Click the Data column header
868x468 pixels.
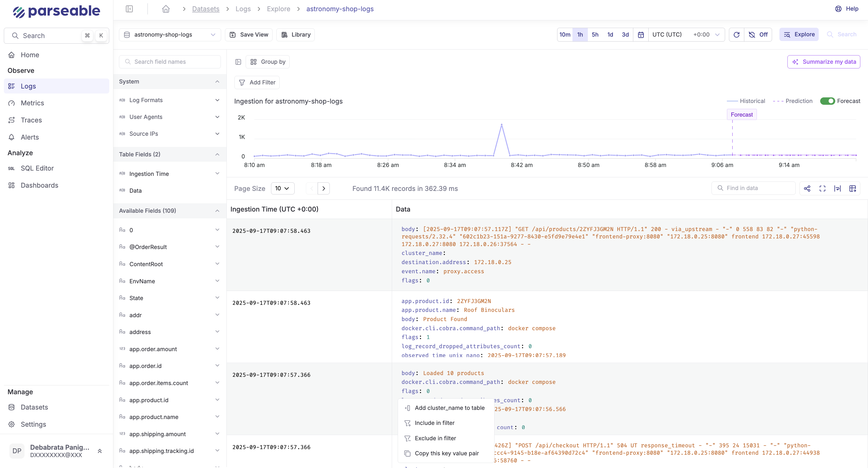click(403, 210)
